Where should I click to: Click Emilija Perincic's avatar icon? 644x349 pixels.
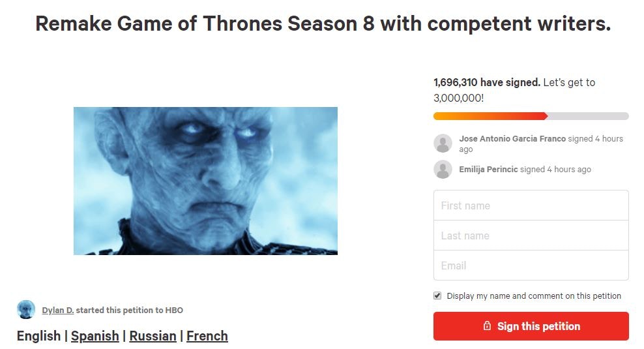[443, 170]
